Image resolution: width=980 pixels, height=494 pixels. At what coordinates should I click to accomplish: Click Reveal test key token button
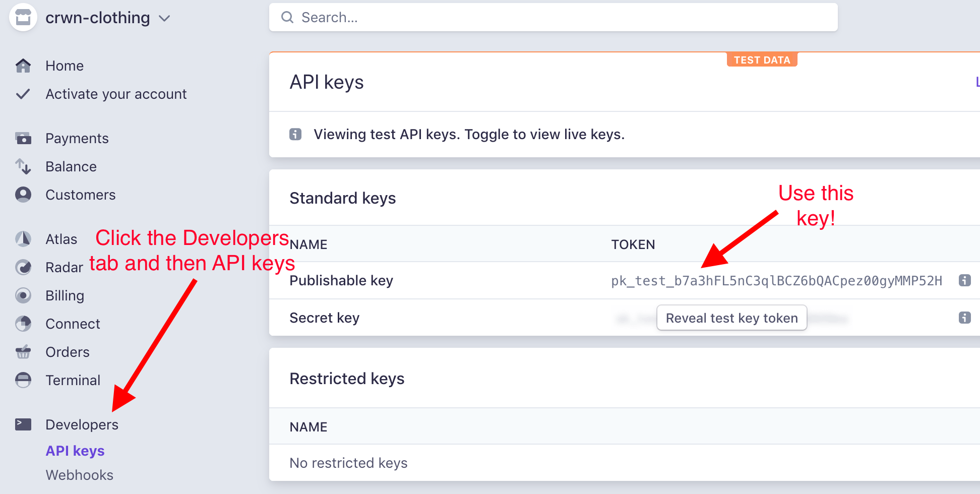click(x=731, y=318)
